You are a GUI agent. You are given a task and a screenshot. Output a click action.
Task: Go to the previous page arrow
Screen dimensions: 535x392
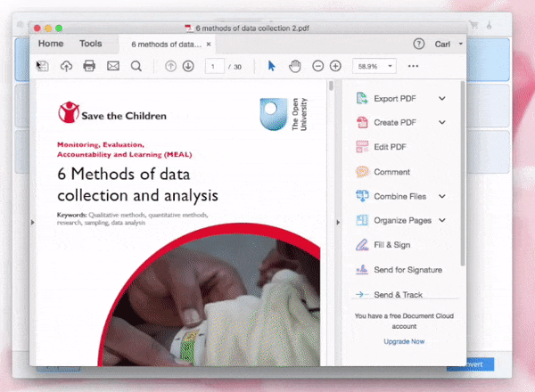click(x=170, y=66)
